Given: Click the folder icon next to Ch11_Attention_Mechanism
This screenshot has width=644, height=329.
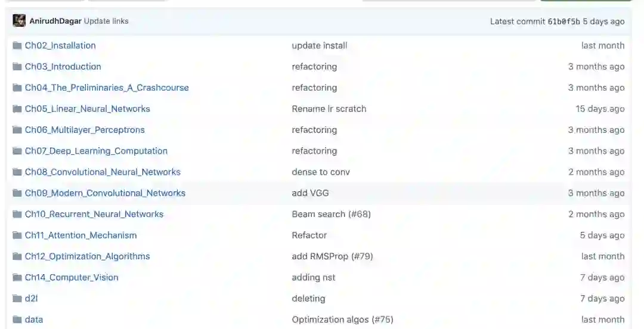Looking at the screenshot, I should tap(17, 235).
